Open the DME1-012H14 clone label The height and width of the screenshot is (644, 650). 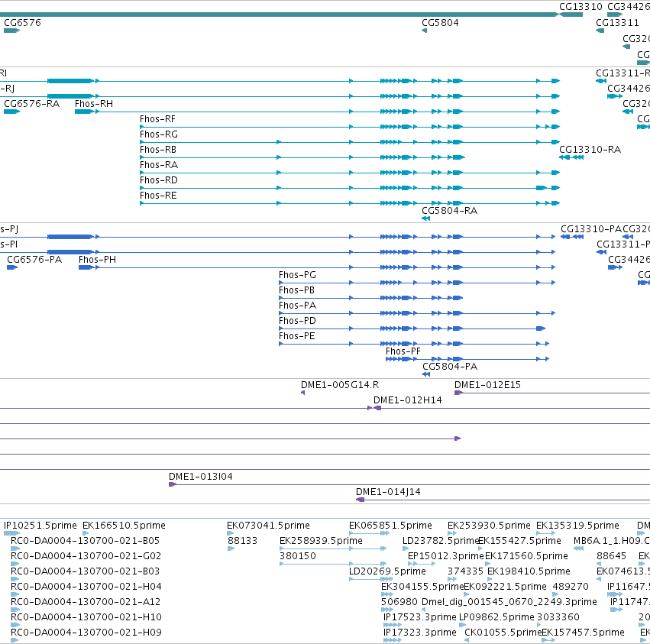[408, 400]
